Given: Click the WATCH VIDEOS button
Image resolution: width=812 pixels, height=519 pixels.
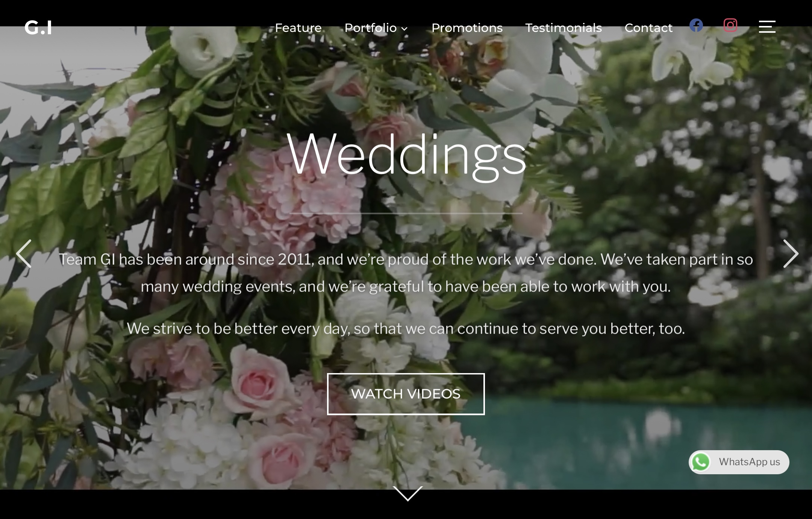Looking at the screenshot, I should click(406, 394).
